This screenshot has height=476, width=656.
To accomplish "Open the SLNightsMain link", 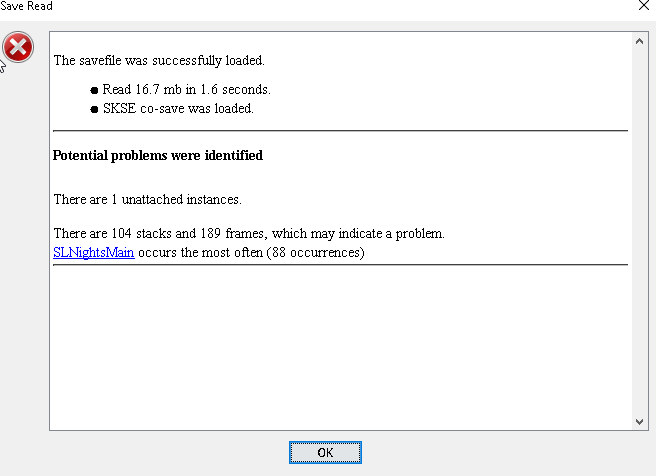I will point(94,253).
